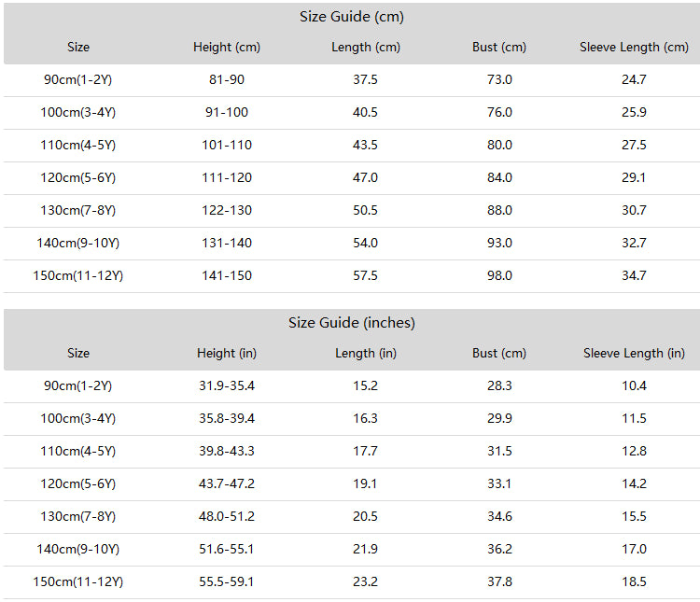Select the Sleeve Length (cm) column header
The height and width of the screenshot is (602, 700).
point(634,47)
